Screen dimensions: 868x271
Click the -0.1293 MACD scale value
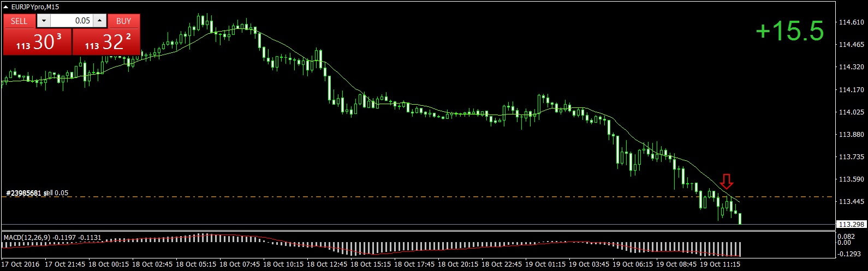point(849,254)
